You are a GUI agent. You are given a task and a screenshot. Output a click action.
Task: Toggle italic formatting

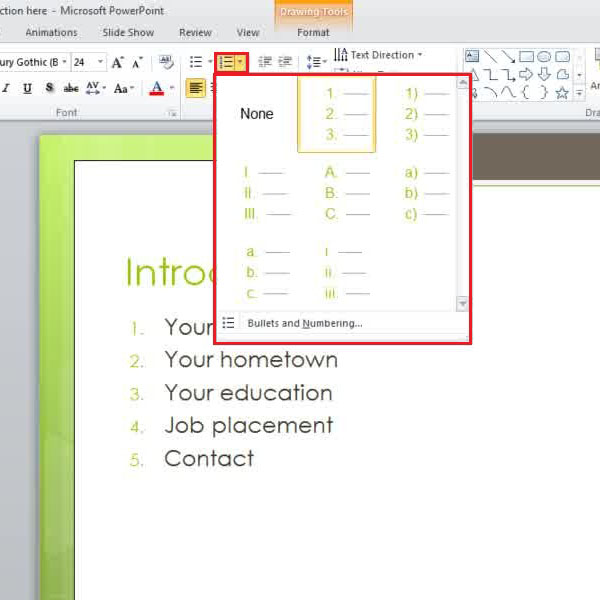[6, 88]
